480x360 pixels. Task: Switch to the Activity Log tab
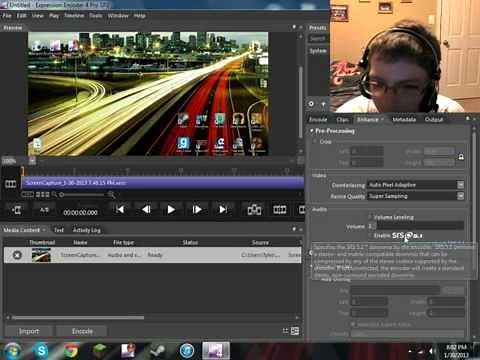click(x=86, y=230)
